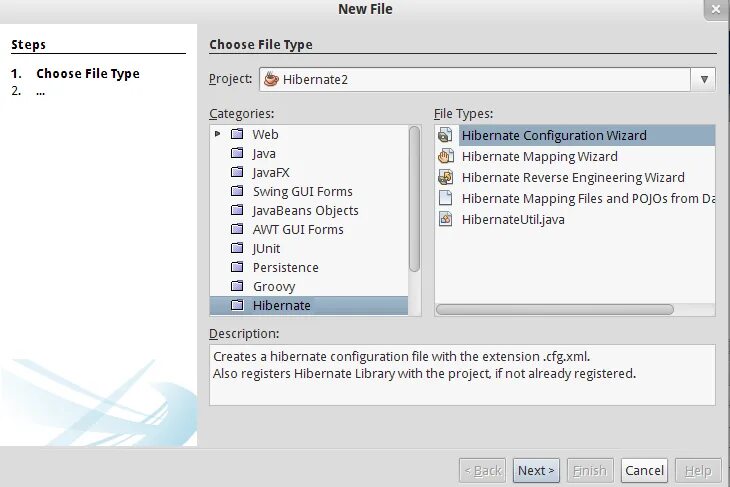Click the AWT GUI Forms folder icon
The image size is (730, 487).
pos(237,230)
